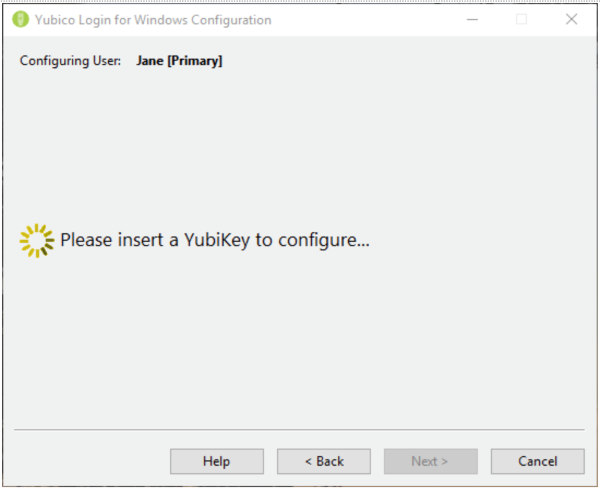The image size is (600, 491).
Task: Click the Yubico logo in title bar
Action: pos(20,20)
